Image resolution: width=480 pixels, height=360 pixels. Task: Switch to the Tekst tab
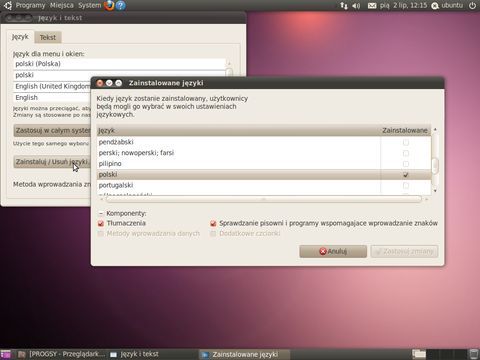pyautogui.click(x=48, y=37)
